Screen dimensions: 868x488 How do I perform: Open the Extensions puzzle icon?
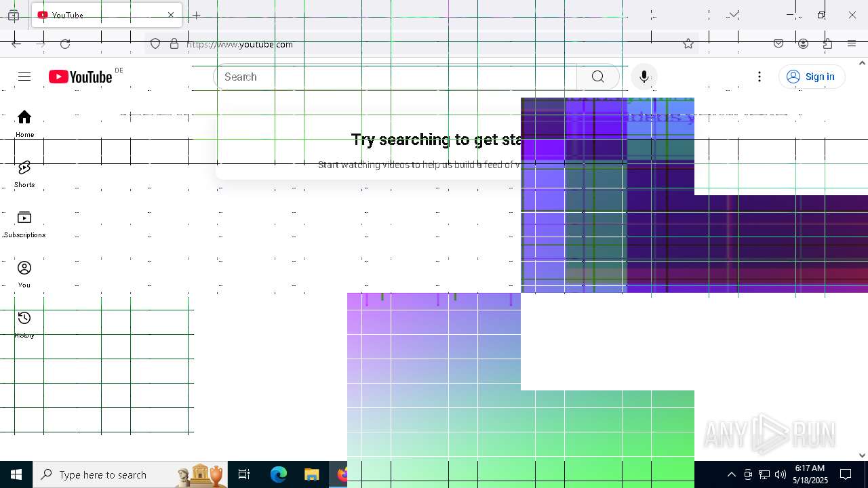click(x=827, y=44)
